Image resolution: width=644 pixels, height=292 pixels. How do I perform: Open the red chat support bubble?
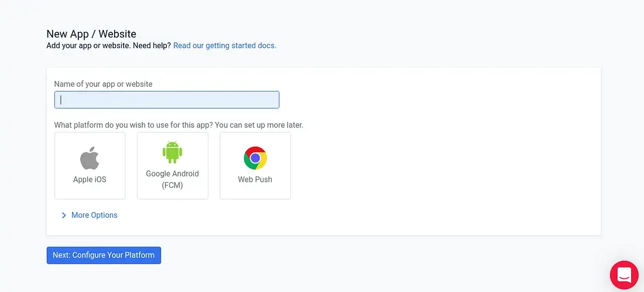[624, 275]
